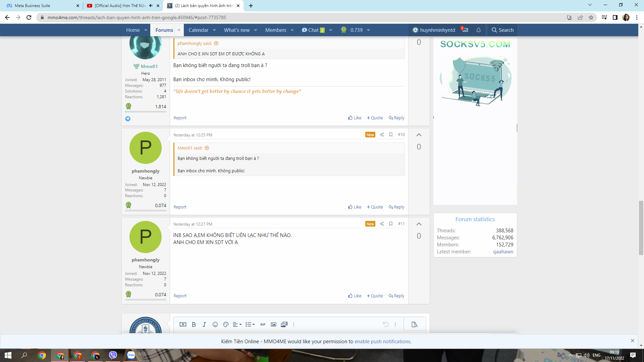Open the emoji smiley picker
This screenshot has width=644, height=362.
[215, 324]
